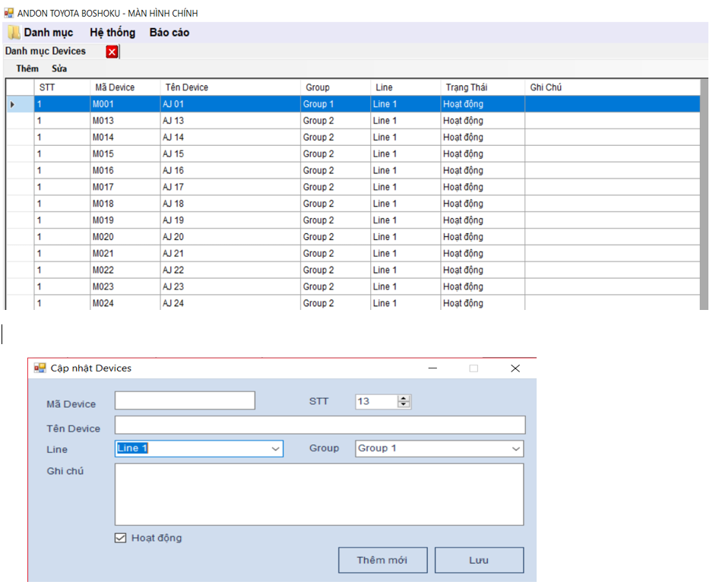Click into the Ghi chú text area

point(319,494)
